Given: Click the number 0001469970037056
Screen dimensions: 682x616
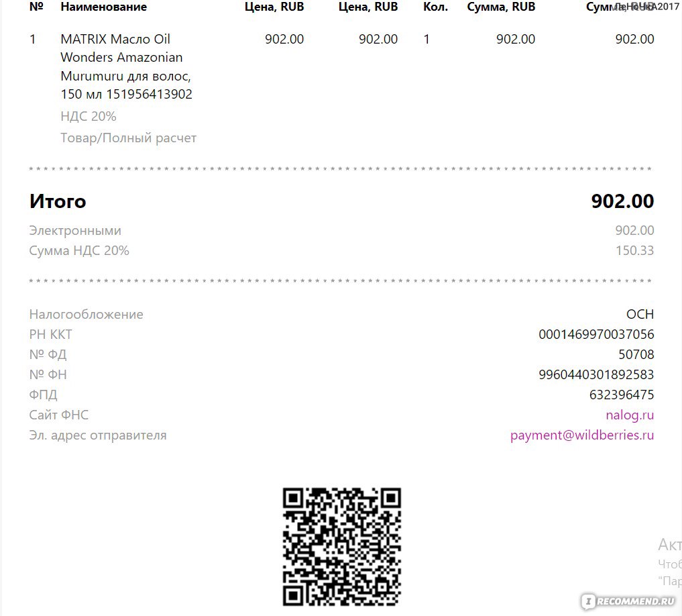Looking at the screenshot, I should 596,334.
